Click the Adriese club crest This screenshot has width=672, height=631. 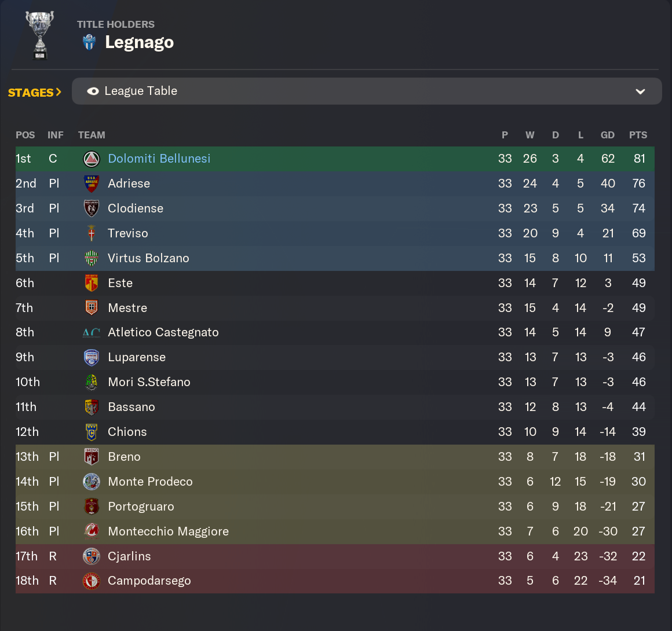tap(92, 184)
